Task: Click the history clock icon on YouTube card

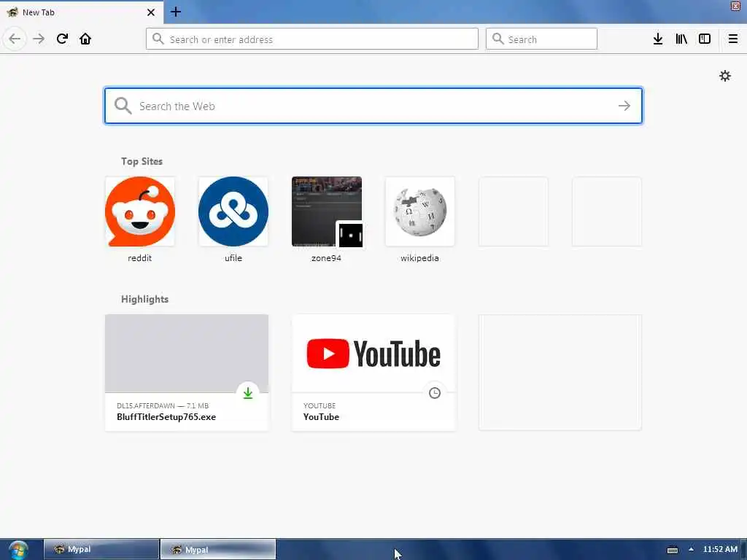Action: coord(435,393)
